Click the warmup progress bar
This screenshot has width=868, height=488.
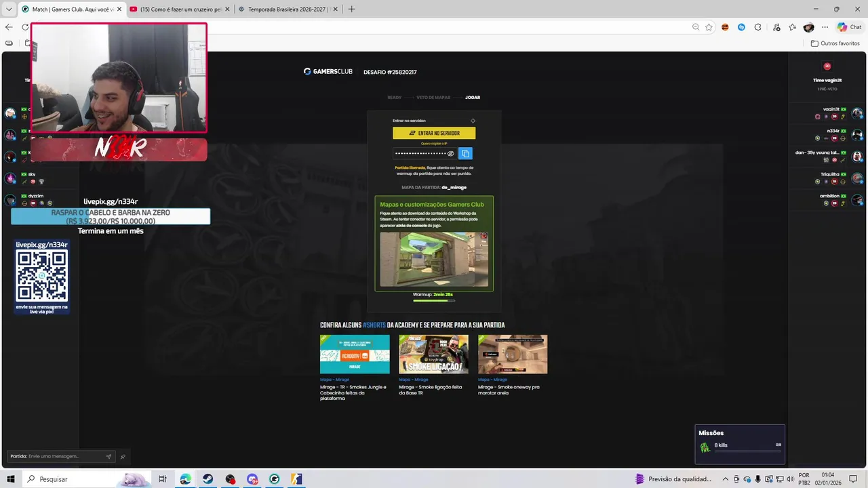point(434,300)
